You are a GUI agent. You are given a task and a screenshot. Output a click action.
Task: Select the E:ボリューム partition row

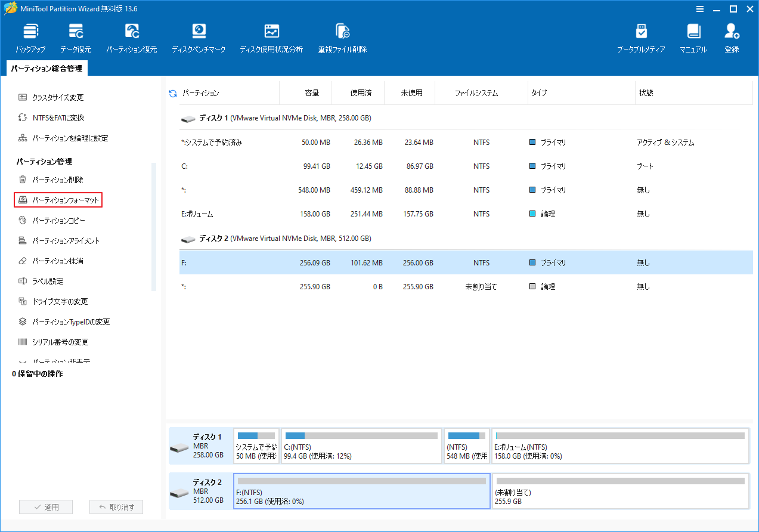[466, 214]
